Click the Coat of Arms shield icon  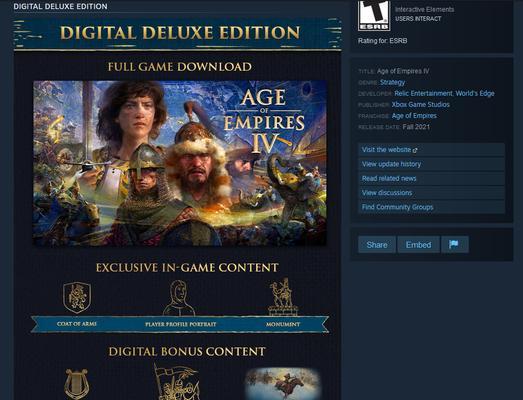click(x=77, y=297)
